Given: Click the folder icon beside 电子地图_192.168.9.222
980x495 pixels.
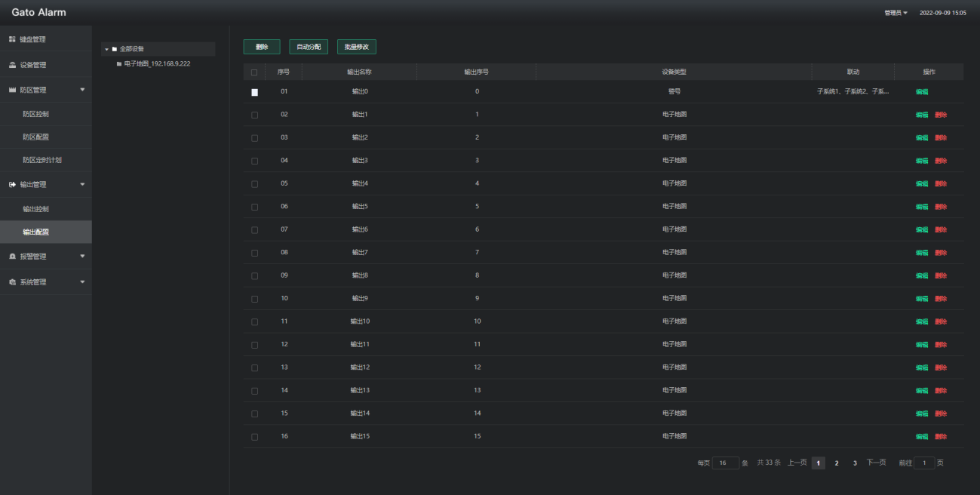Looking at the screenshot, I should pos(119,63).
